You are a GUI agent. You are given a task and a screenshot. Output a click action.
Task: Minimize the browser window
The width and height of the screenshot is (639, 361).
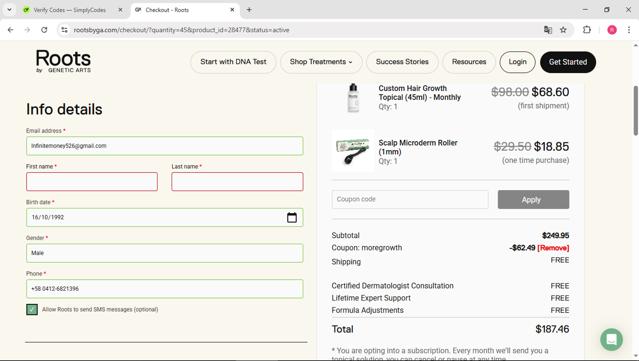coord(585,10)
